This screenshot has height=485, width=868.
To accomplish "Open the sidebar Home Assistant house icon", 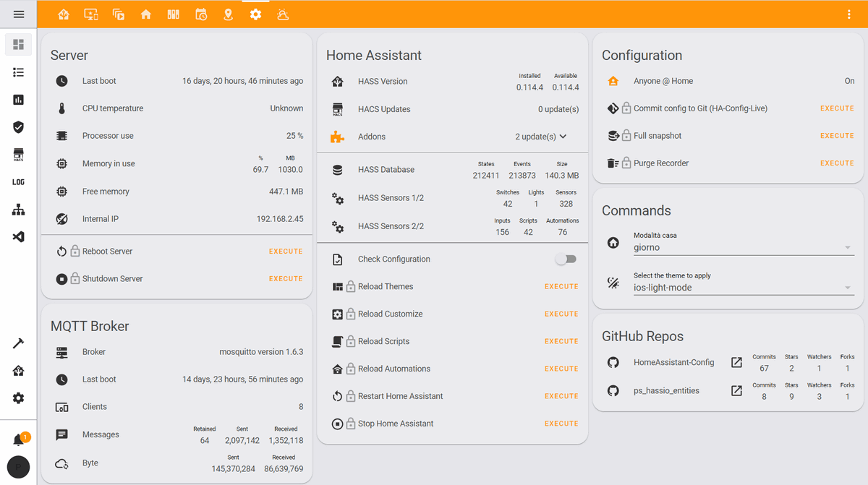I will 19,371.
